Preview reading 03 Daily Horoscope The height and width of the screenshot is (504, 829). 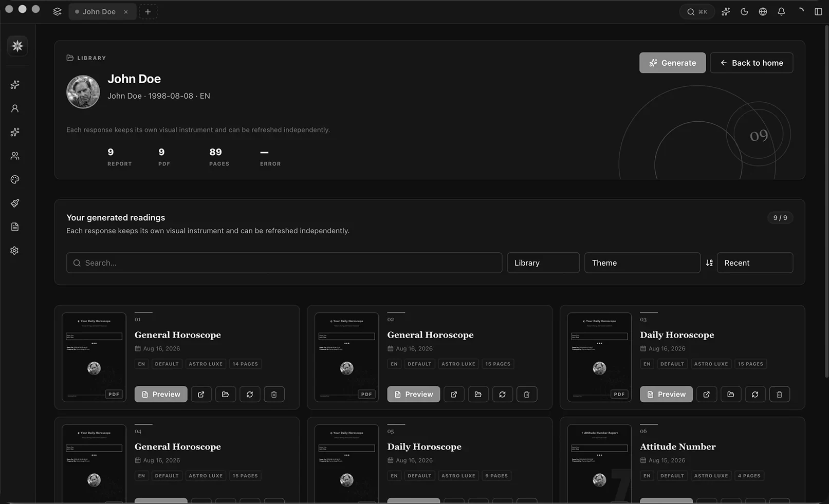point(667,394)
